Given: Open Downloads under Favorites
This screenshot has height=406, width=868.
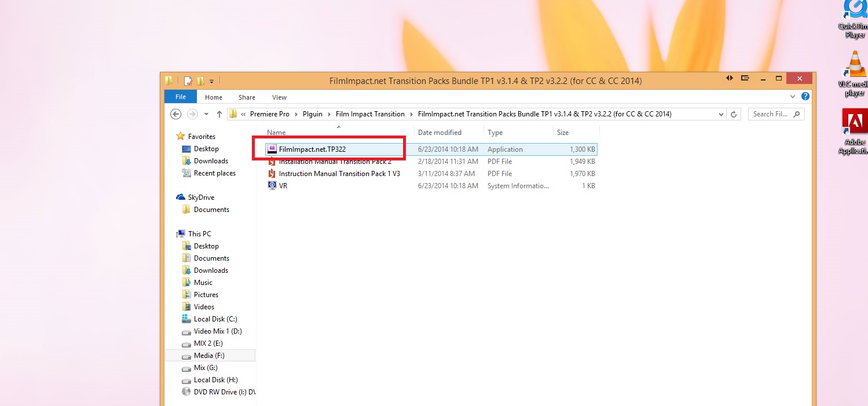Looking at the screenshot, I should [211, 161].
